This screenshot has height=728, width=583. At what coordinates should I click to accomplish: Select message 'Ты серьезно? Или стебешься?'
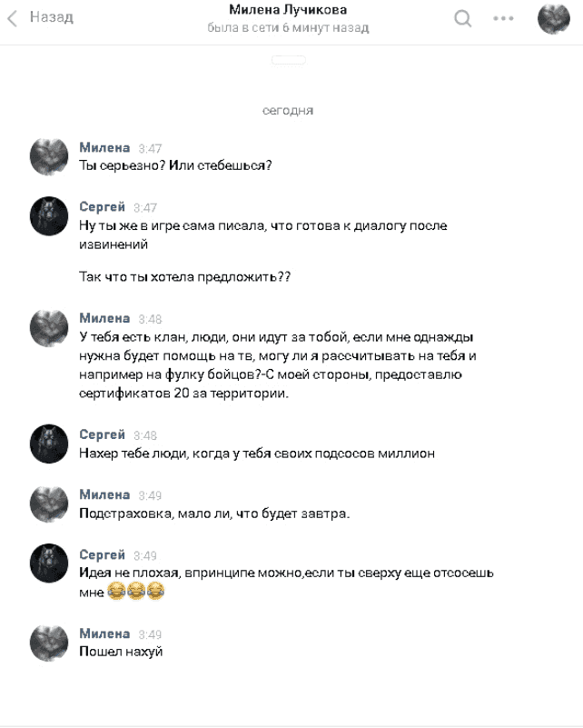(x=175, y=165)
